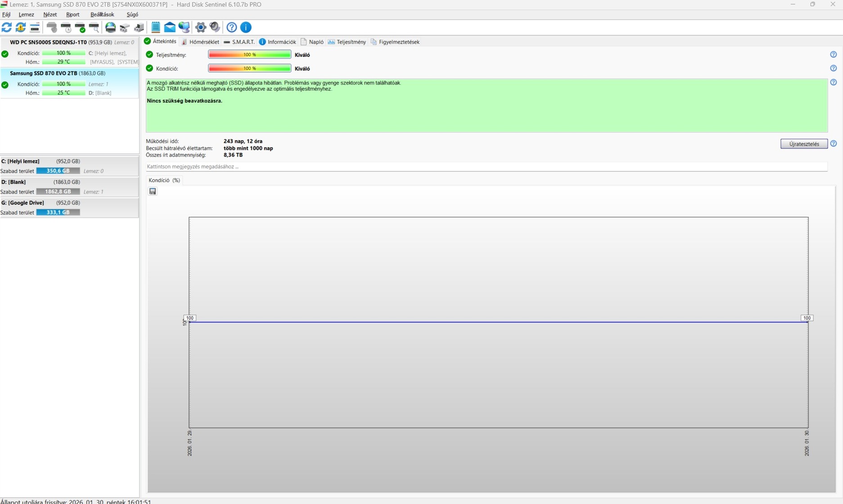The height and width of the screenshot is (504, 843).
Task: Click the green status check of WD PC SN5000S
Action: pos(5,54)
